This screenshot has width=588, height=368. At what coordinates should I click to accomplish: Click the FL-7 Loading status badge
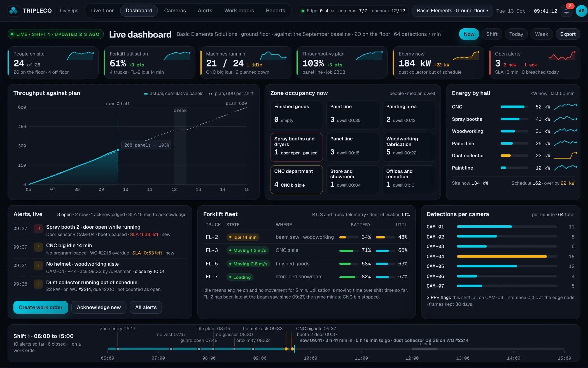pos(240,277)
